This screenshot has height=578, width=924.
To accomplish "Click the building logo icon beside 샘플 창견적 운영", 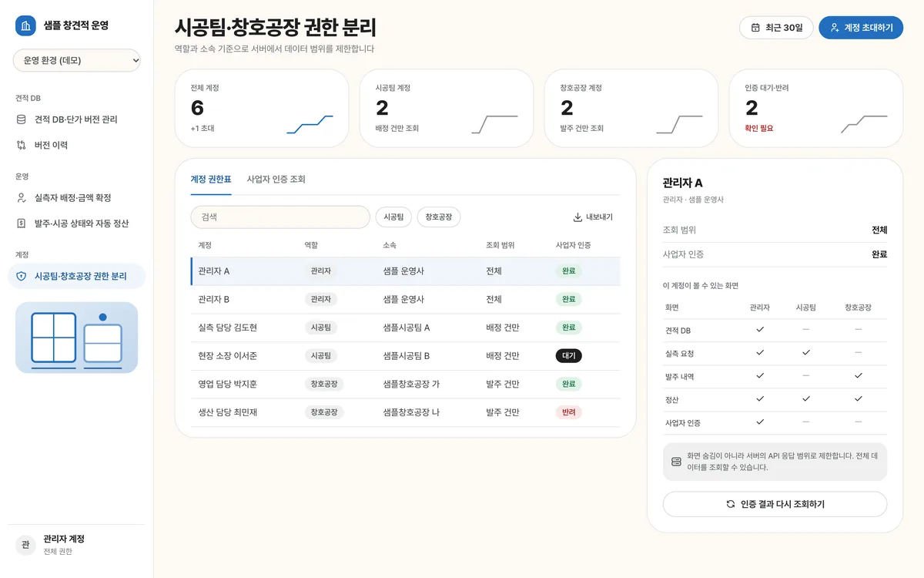I will (x=26, y=25).
